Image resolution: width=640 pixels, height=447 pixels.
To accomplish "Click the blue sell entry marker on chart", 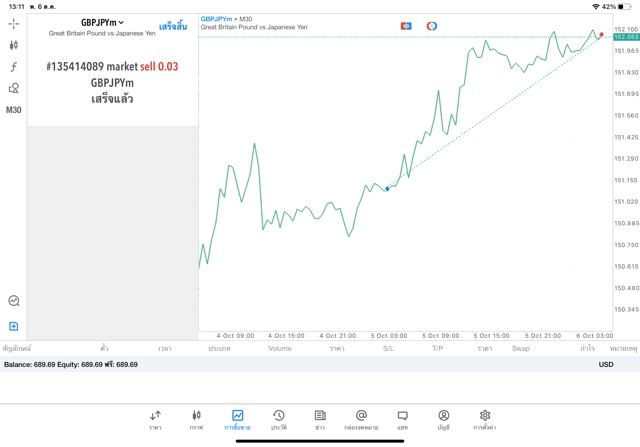I will (x=388, y=188).
